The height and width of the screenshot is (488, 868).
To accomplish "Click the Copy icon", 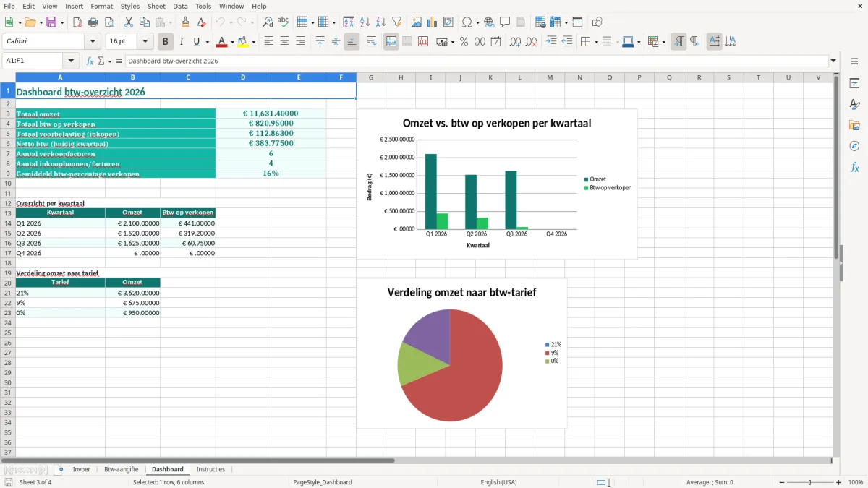I will point(145,22).
